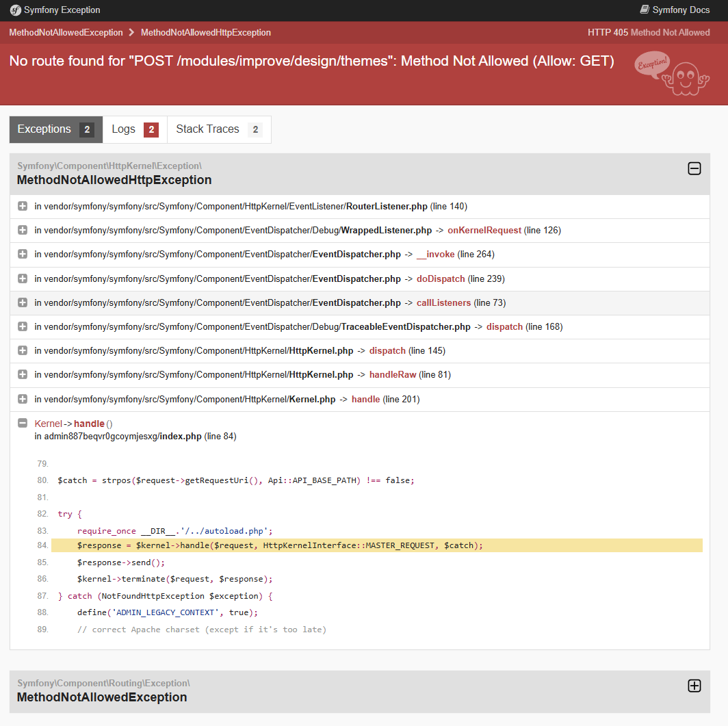
Task: Click the Kernel class name in open trace
Action: pyautogui.click(x=49, y=424)
